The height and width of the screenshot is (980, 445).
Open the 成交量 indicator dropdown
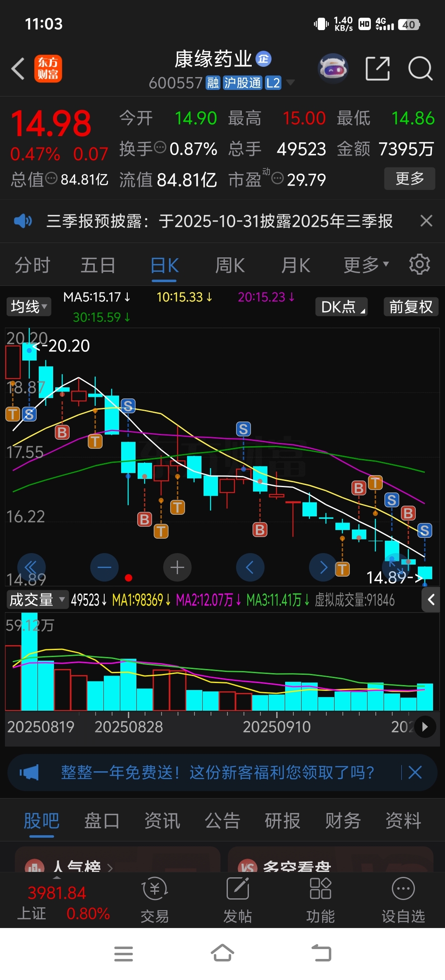[37, 600]
